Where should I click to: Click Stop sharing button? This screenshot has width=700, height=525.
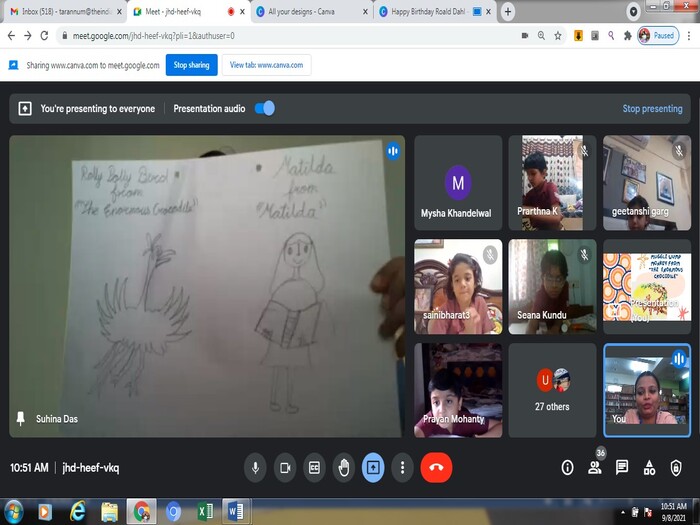192,65
